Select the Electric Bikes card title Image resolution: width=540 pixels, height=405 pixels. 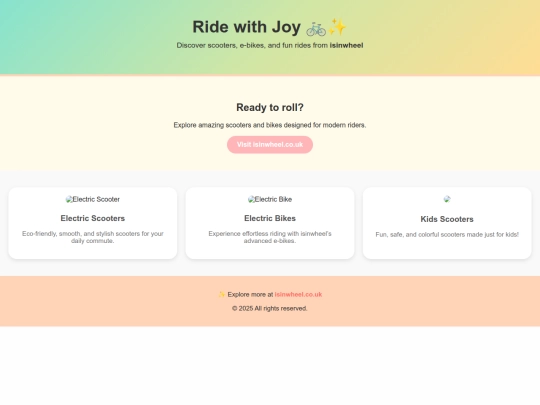[x=270, y=218]
